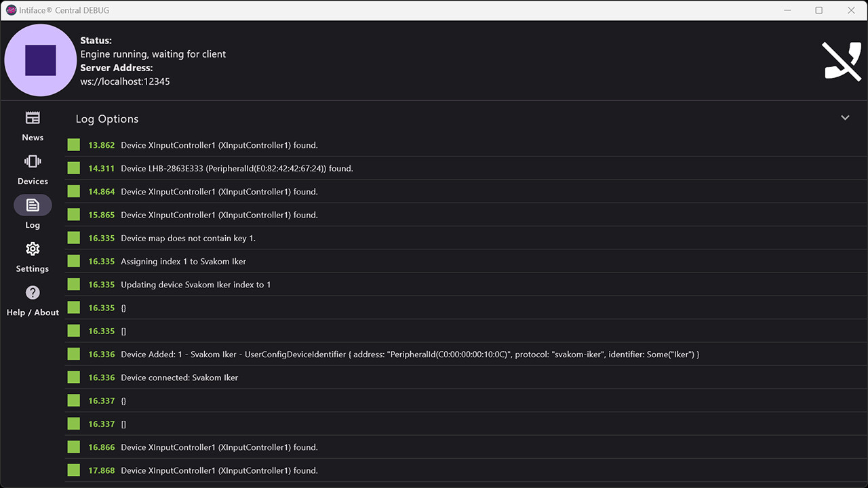This screenshot has width=868, height=488.
Task: Click green marker beside Device connected: Svakom Iker
Action: point(73,377)
